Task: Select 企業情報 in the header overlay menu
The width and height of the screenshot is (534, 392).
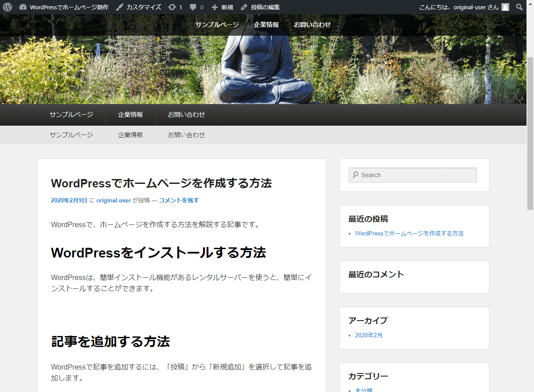Action: pos(267,25)
